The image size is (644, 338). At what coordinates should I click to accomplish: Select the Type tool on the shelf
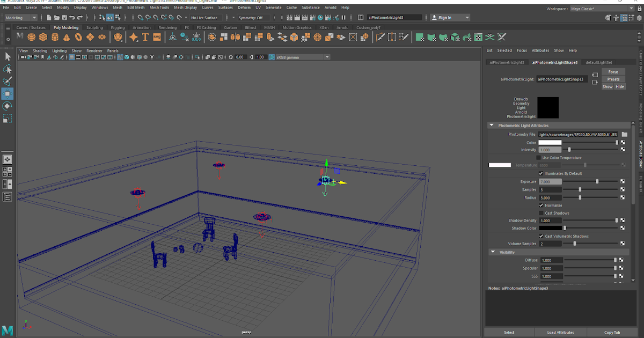pyautogui.click(x=145, y=37)
